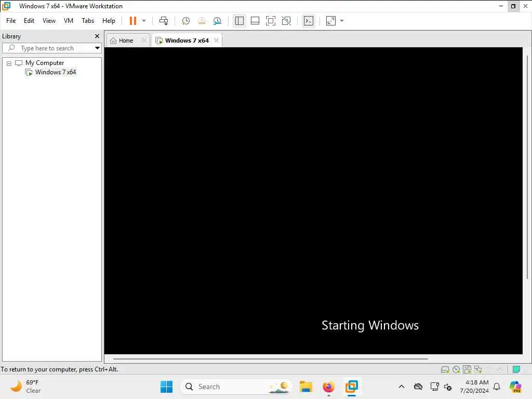The height and width of the screenshot is (399, 532).
Task: Open File Explorer from the taskbar
Action: click(x=305, y=387)
